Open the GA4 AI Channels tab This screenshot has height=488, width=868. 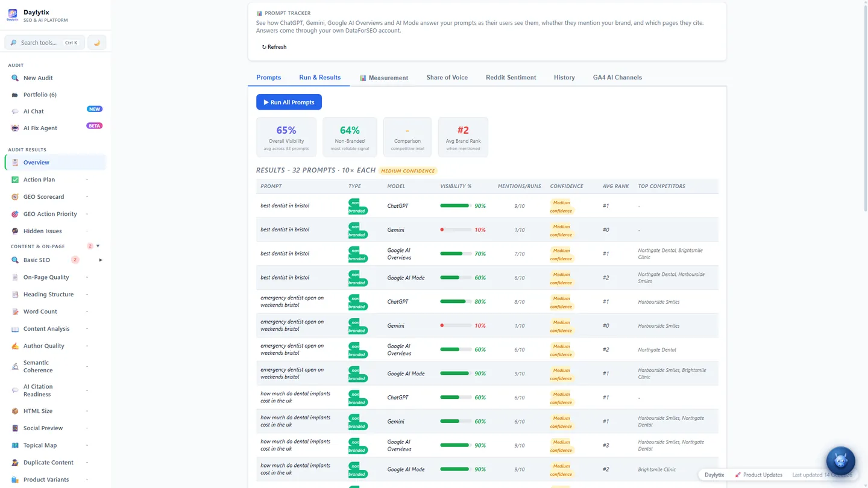click(617, 77)
